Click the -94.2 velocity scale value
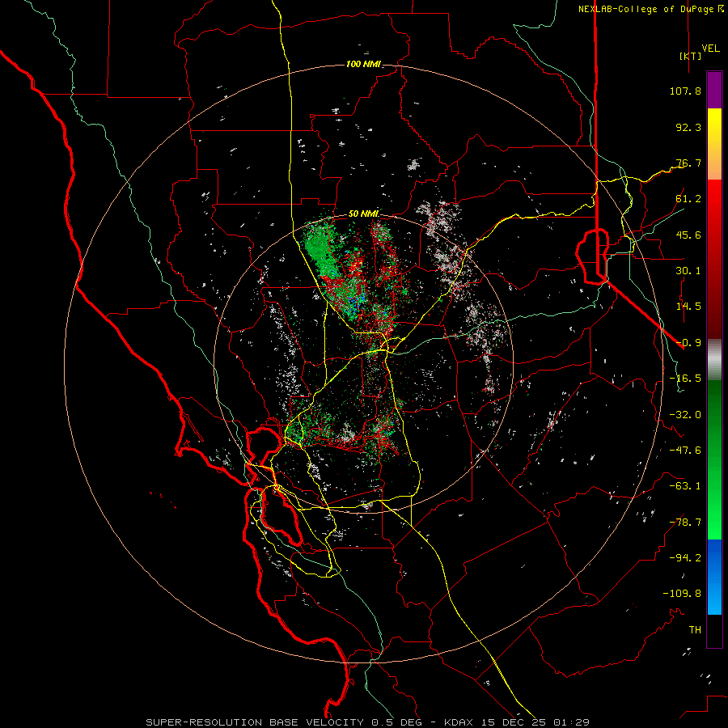This screenshot has width=728, height=728. 685,558
